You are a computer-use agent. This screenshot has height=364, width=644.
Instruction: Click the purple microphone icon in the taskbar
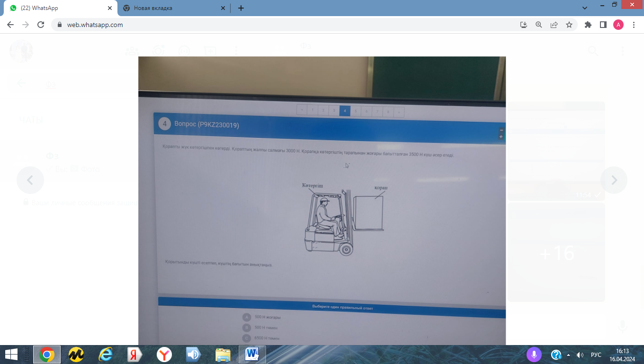coord(534,355)
